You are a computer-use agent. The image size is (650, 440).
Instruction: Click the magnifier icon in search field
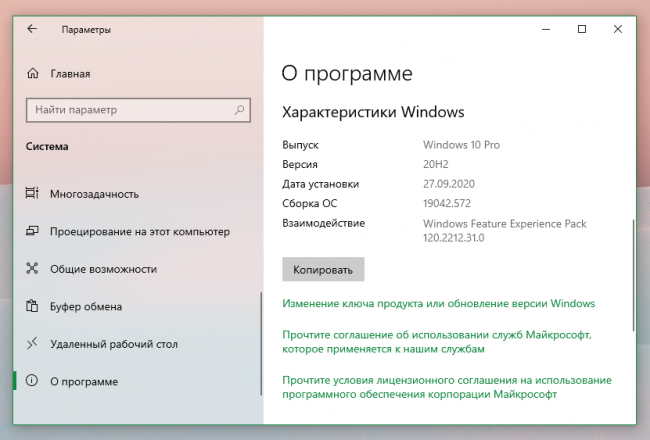pos(239,110)
